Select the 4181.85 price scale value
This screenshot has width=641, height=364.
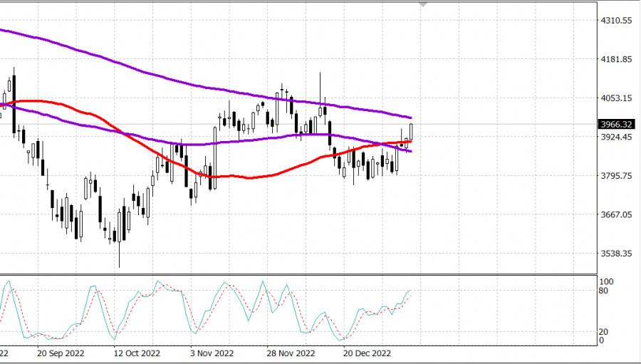click(x=617, y=59)
